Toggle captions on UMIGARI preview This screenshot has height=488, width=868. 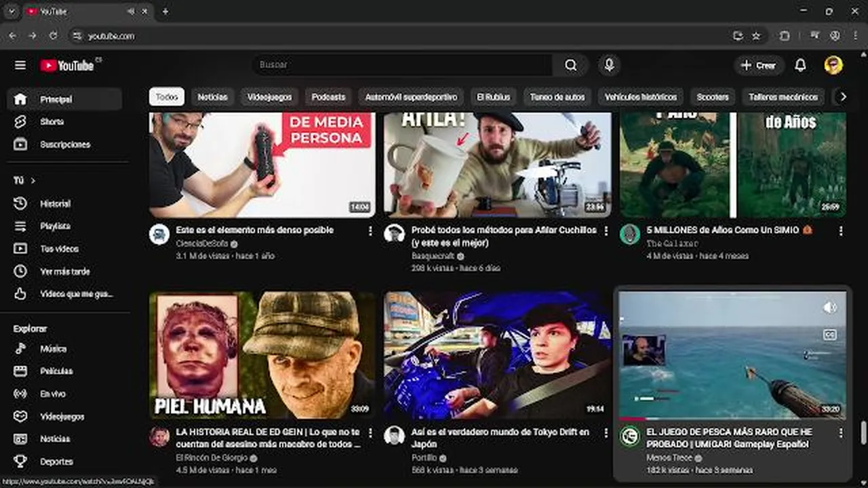(x=830, y=334)
